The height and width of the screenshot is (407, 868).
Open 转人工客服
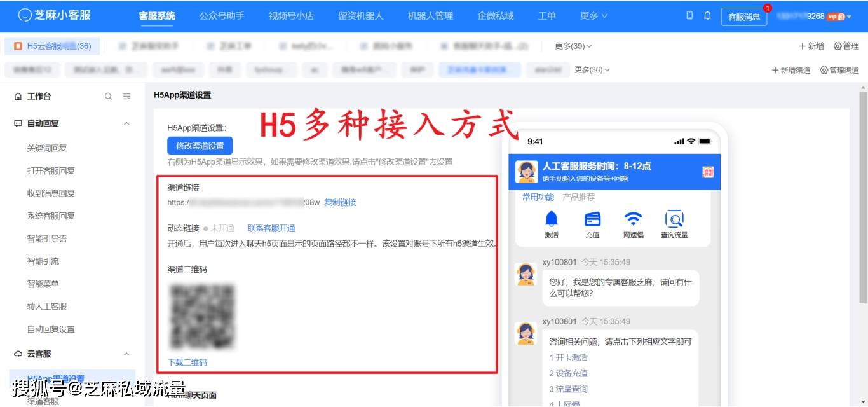[47, 306]
